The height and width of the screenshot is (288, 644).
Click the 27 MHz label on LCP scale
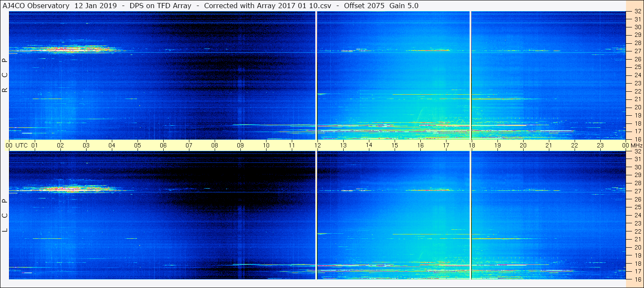pyautogui.click(x=637, y=191)
